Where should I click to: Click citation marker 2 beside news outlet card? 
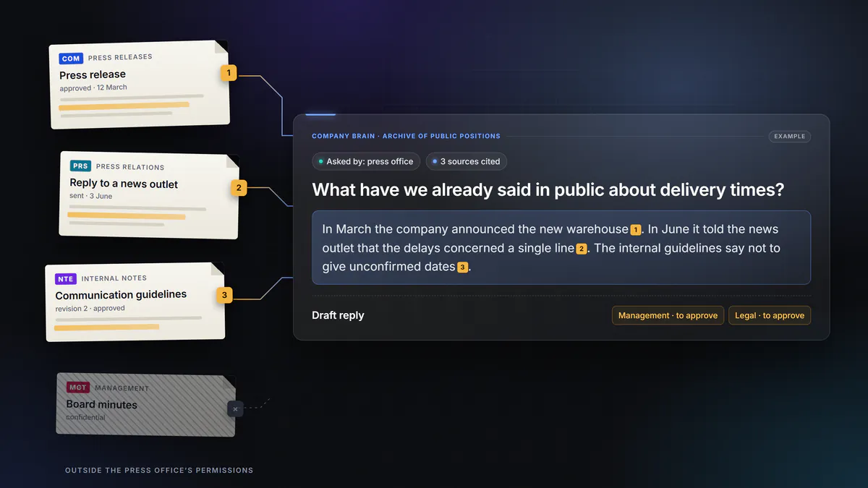239,188
